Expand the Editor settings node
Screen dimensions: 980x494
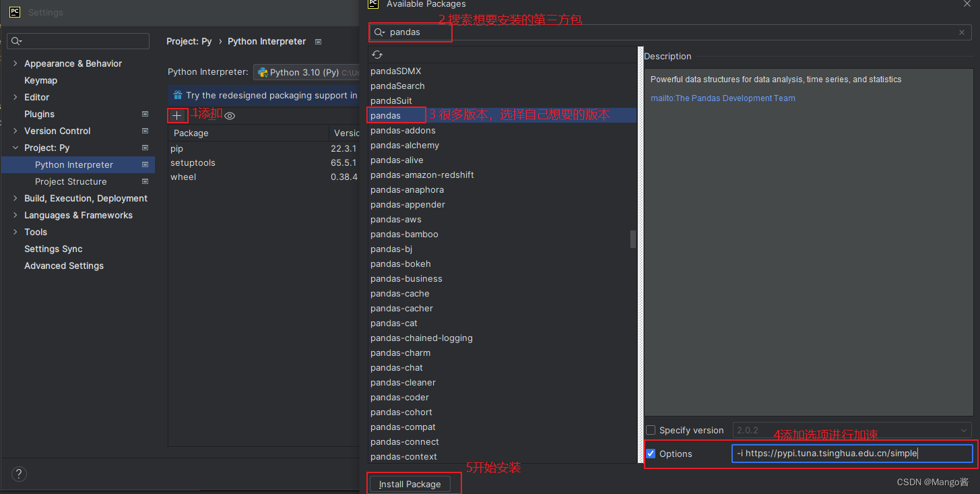pyautogui.click(x=15, y=97)
